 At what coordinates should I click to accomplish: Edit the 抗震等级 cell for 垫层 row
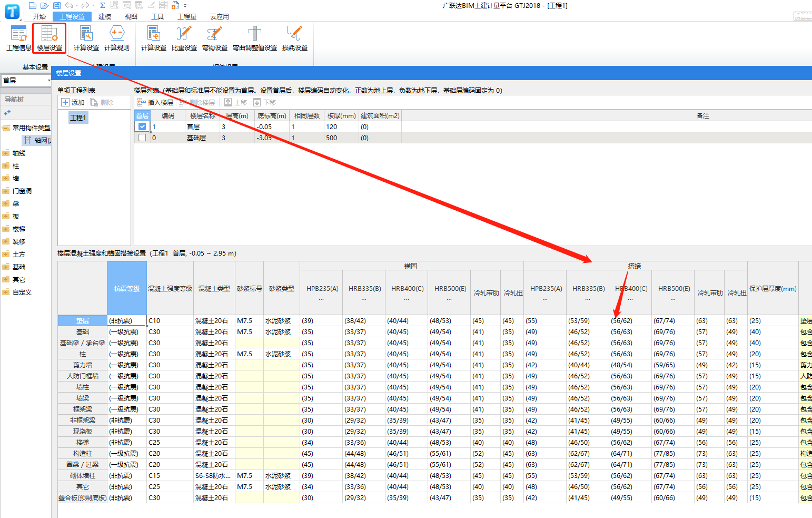(x=127, y=320)
